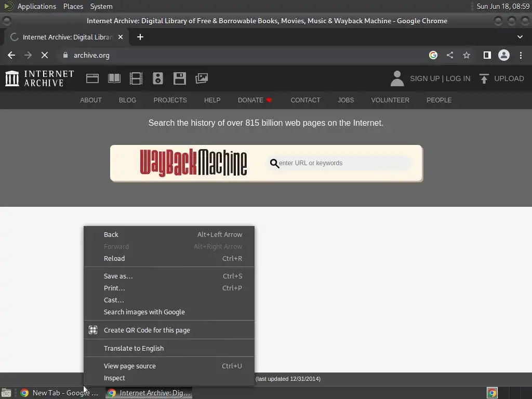The width and height of the screenshot is (532, 399).
Task: Open the CONTACT link
Action: (x=305, y=100)
